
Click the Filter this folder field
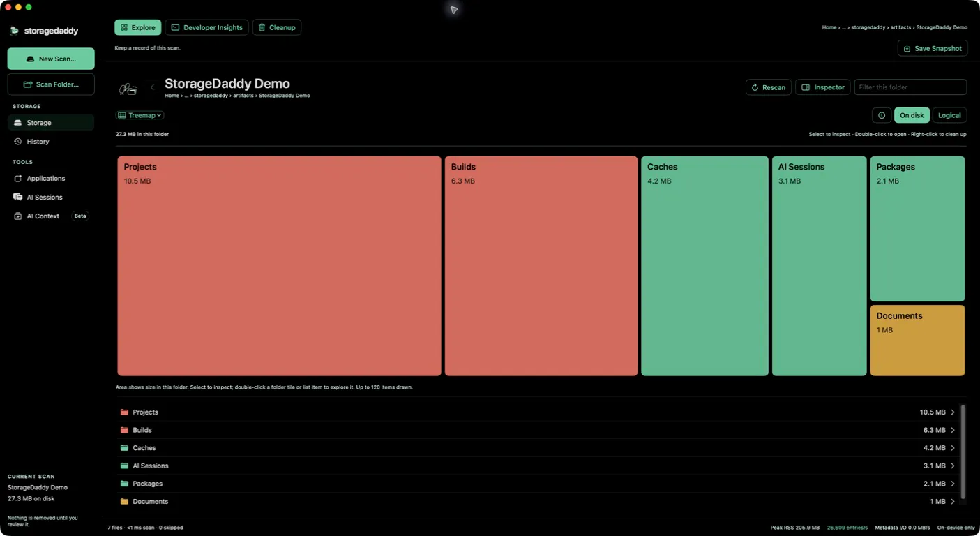910,87
